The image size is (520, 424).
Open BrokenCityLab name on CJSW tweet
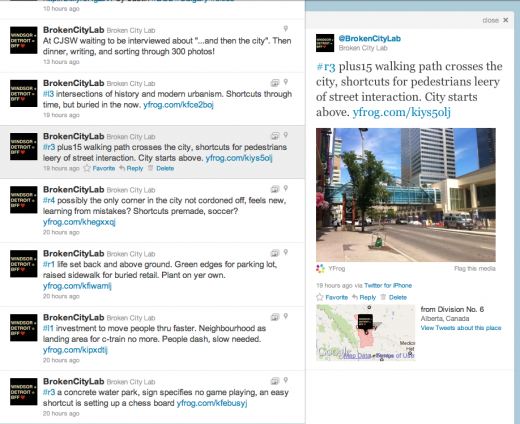click(x=74, y=30)
